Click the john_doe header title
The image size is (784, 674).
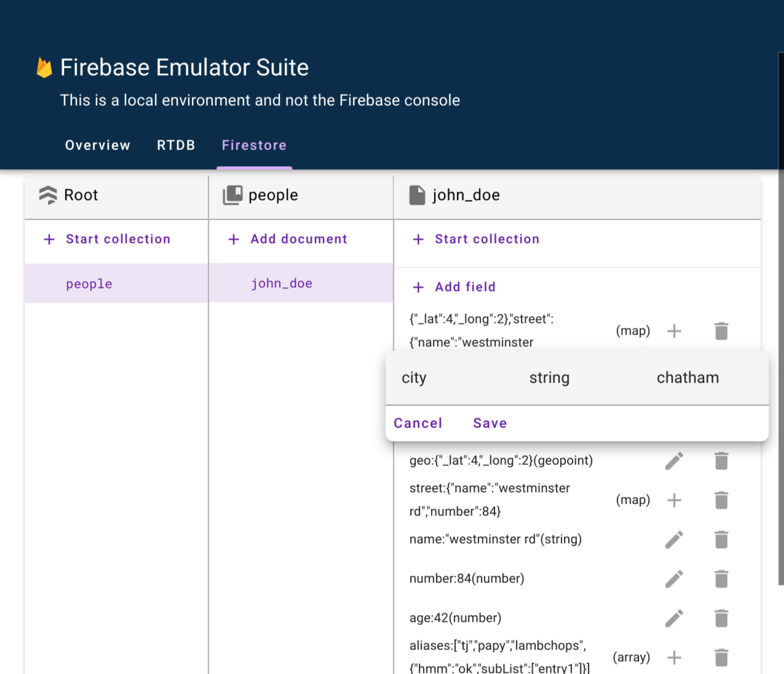(x=466, y=195)
